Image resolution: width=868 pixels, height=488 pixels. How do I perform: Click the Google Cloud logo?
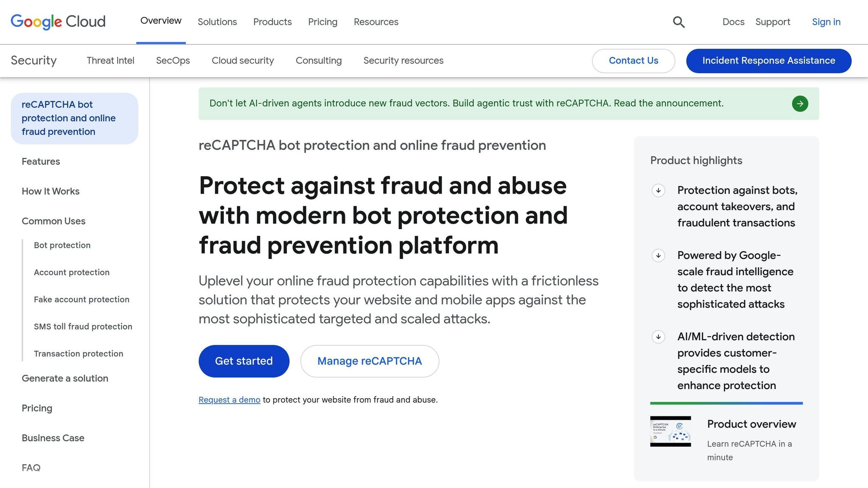(58, 22)
